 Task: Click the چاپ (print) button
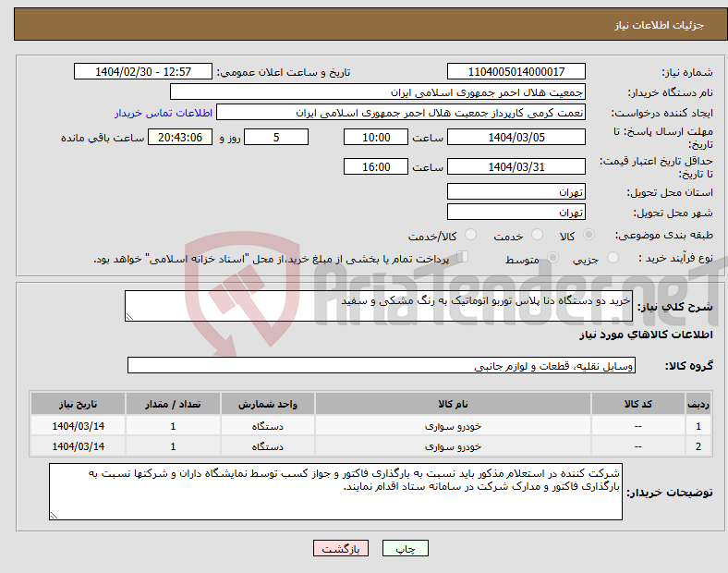[405, 548]
